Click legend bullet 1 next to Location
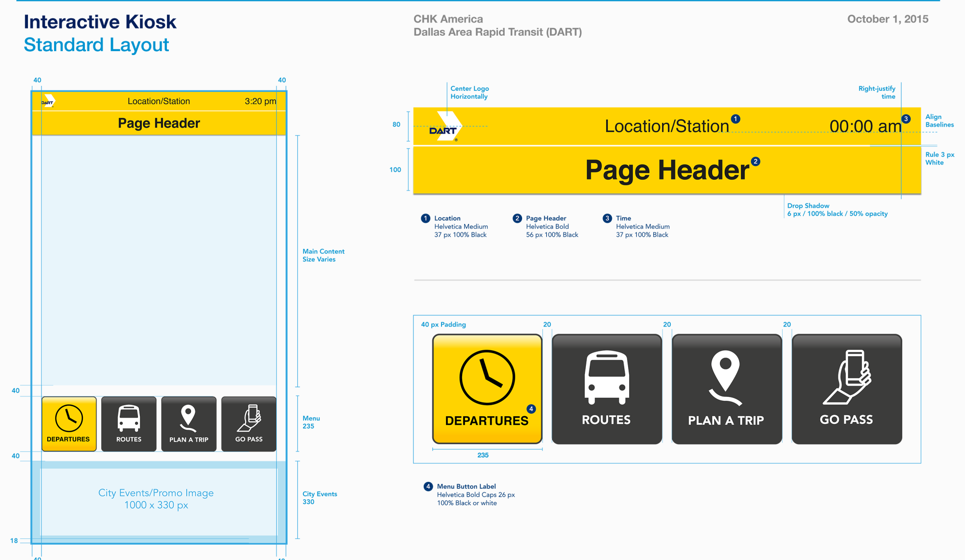965x560 pixels. point(426,219)
